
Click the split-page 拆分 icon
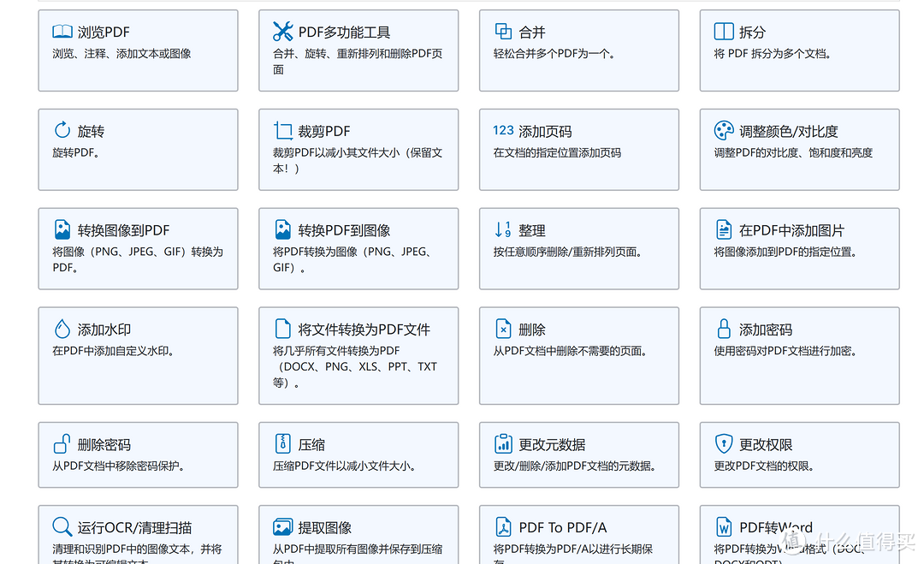pyautogui.click(x=724, y=31)
